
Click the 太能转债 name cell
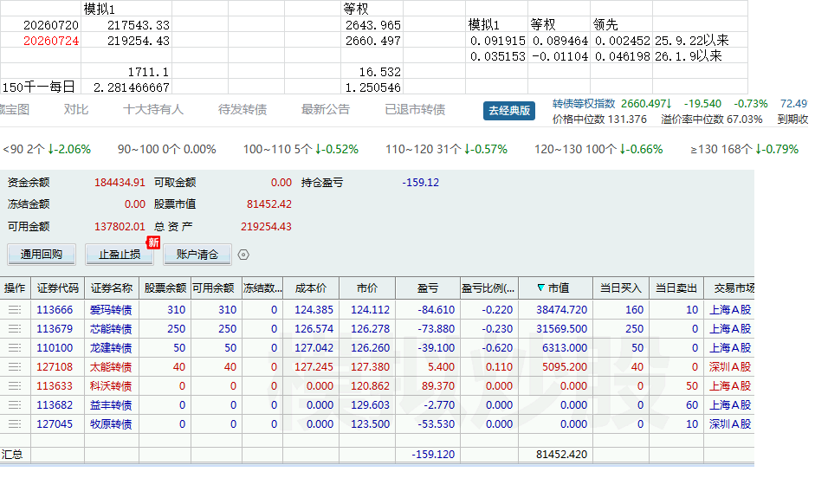click(111, 367)
